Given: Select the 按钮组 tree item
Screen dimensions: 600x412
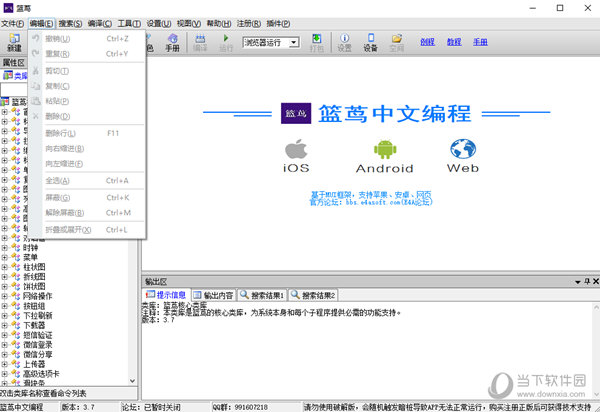Looking at the screenshot, I should 34,306.
